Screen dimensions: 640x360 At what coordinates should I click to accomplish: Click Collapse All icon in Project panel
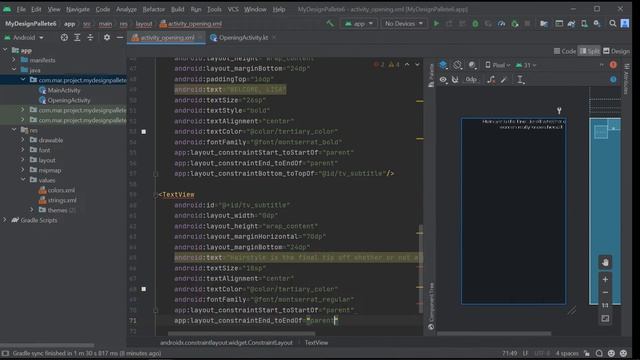pos(90,38)
